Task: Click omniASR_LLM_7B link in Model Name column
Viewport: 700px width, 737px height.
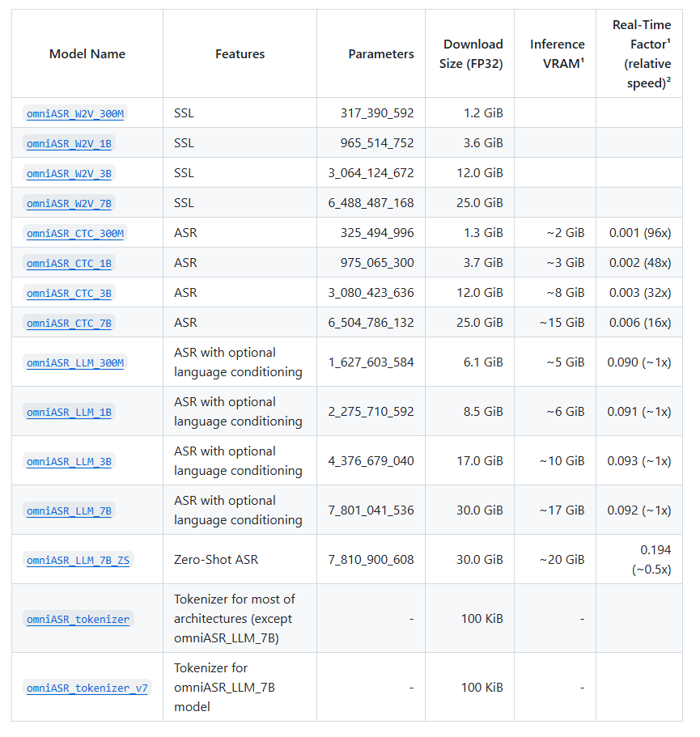Action: click(x=69, y=511)
